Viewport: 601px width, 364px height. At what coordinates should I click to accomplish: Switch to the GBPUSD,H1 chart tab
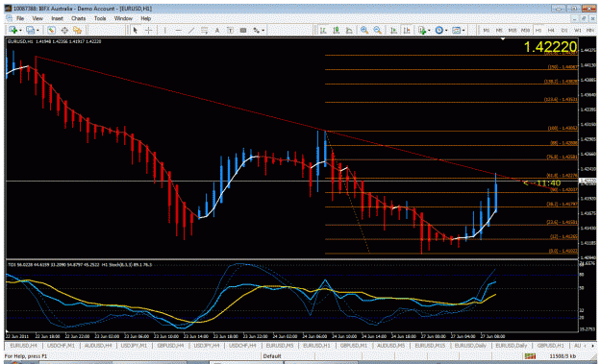550,346
